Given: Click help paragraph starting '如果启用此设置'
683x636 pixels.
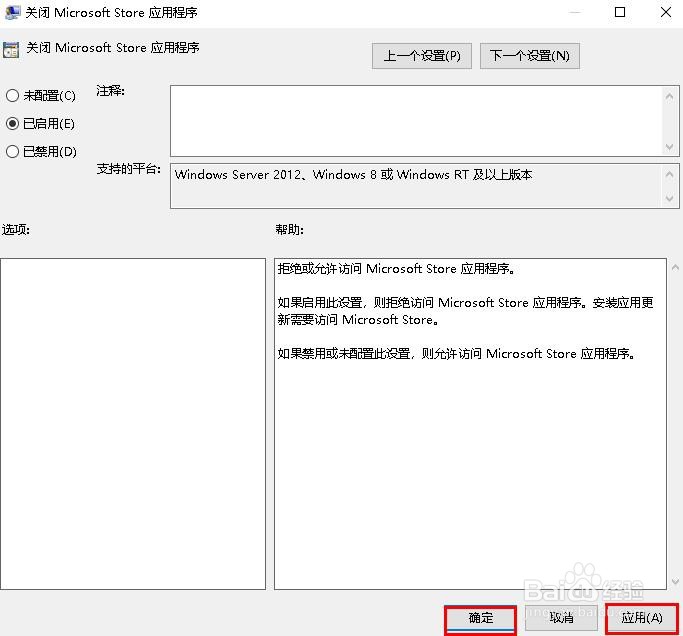Looking at the screenshot, I should coord(465,311).
